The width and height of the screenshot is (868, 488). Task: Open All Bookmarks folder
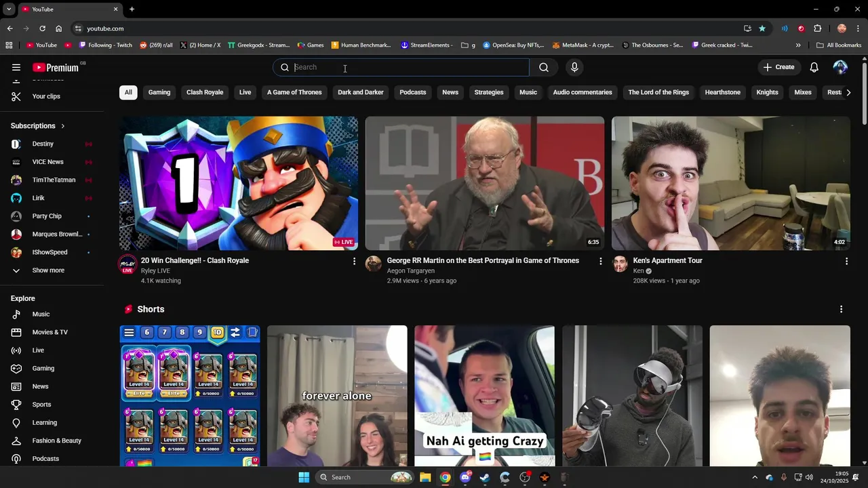tap(839, 45)
